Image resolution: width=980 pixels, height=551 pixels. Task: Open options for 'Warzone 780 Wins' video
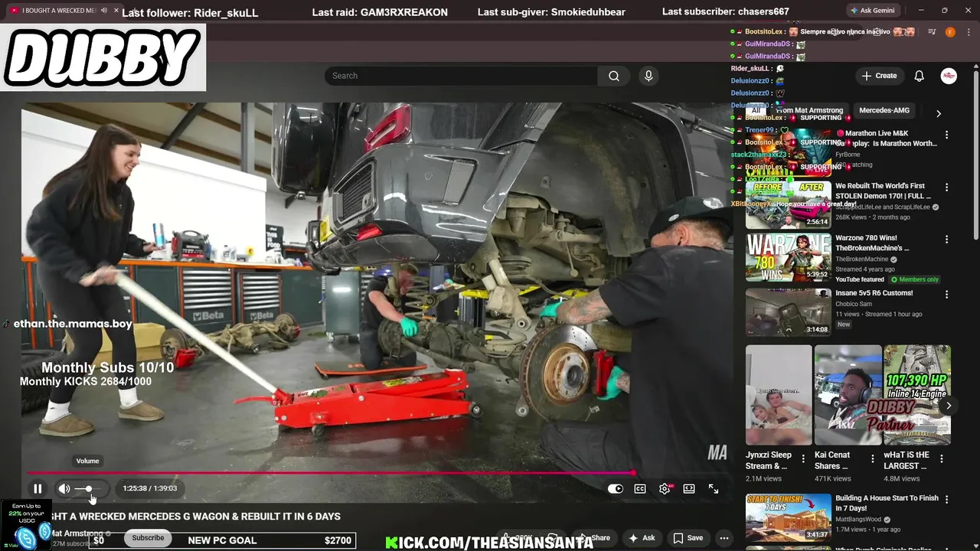(947, 240)
